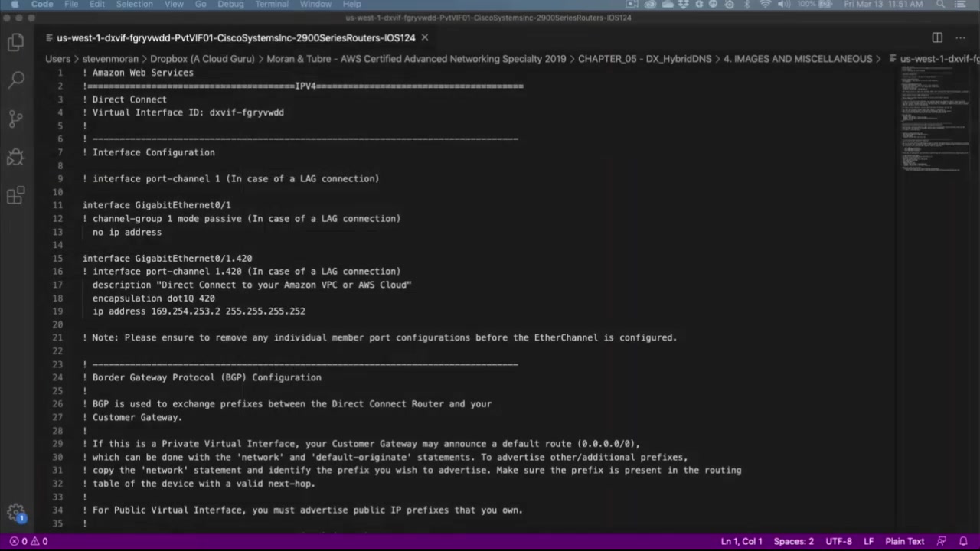Open the Edit menu
980x551 pixels.
tap(97, 5)
